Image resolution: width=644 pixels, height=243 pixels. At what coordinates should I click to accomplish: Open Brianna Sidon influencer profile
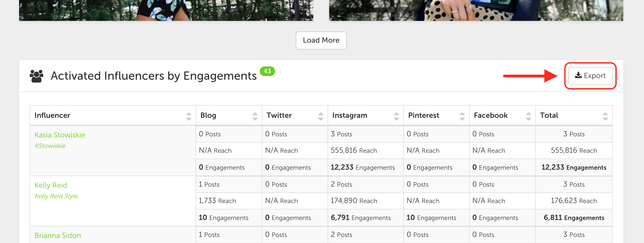(x=58, y=235)
